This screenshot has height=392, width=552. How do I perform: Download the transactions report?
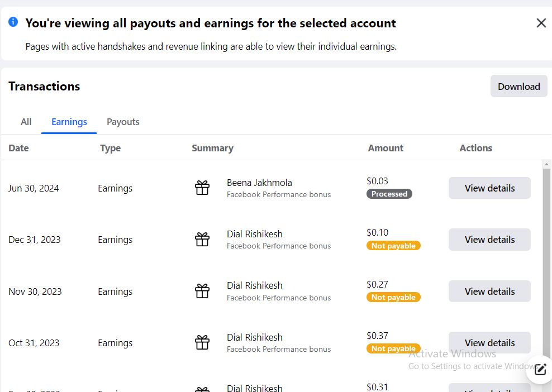[x=519, y=86]
